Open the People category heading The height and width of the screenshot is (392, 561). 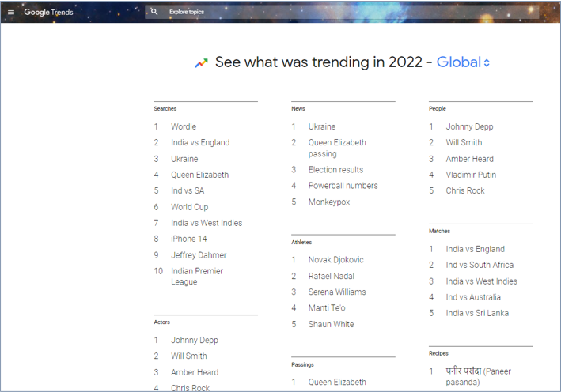(438, 108)
